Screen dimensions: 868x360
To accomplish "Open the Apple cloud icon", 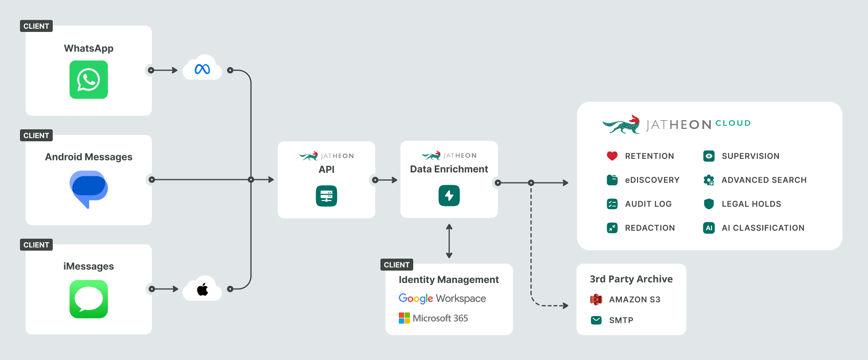I will pos(202,289).
